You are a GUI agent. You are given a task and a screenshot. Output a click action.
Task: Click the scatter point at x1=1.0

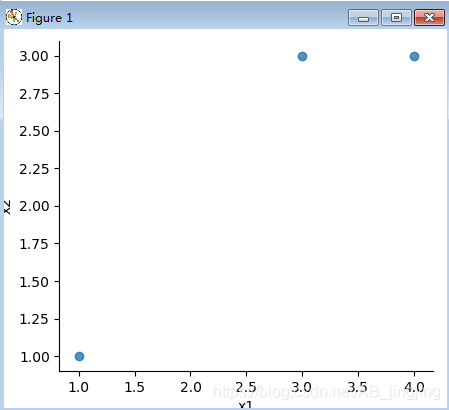coord(79,356)
